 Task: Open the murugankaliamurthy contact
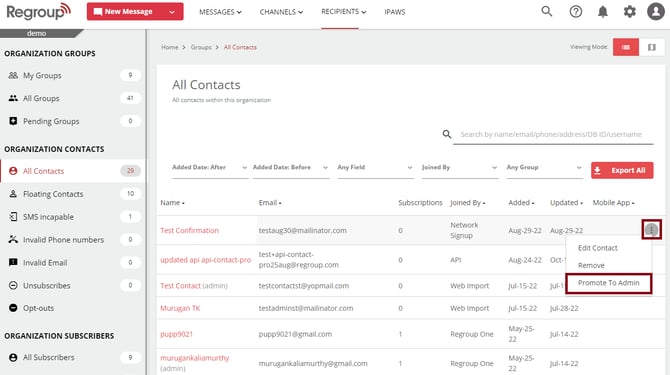pyautogui.click(x=194, y=357)
